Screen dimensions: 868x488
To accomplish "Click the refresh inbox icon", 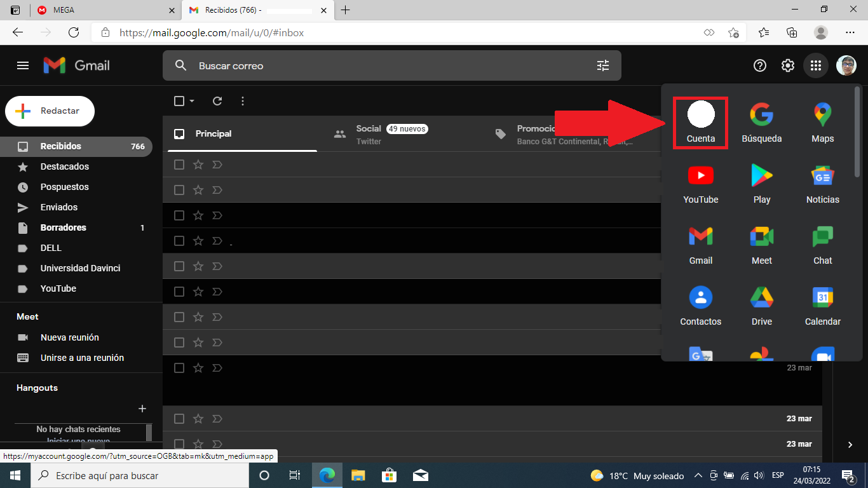I will [x=217, y=101].
